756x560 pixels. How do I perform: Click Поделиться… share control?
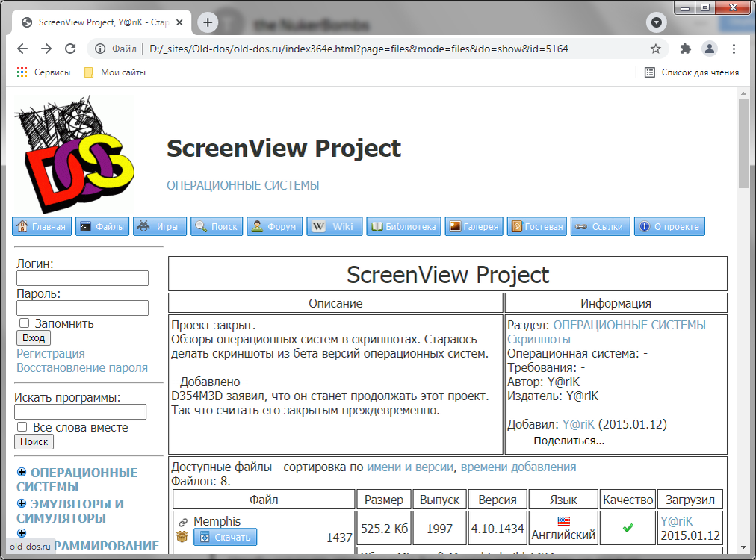(x=568, y=441)
